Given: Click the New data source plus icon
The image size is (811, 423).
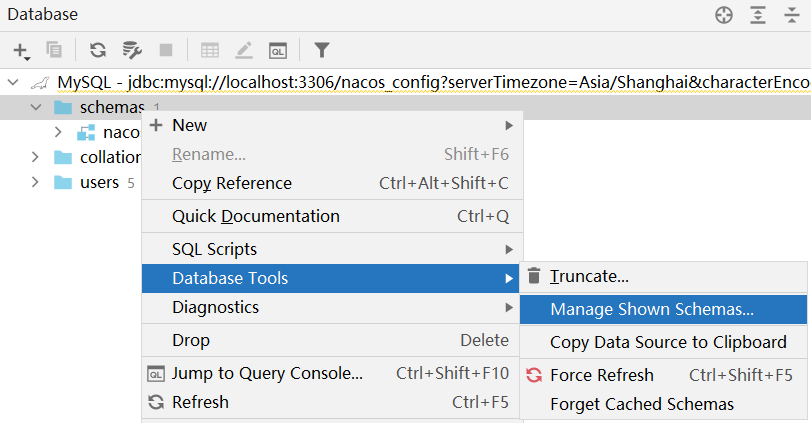Looking at the screenshot, I should coord(21,51).
